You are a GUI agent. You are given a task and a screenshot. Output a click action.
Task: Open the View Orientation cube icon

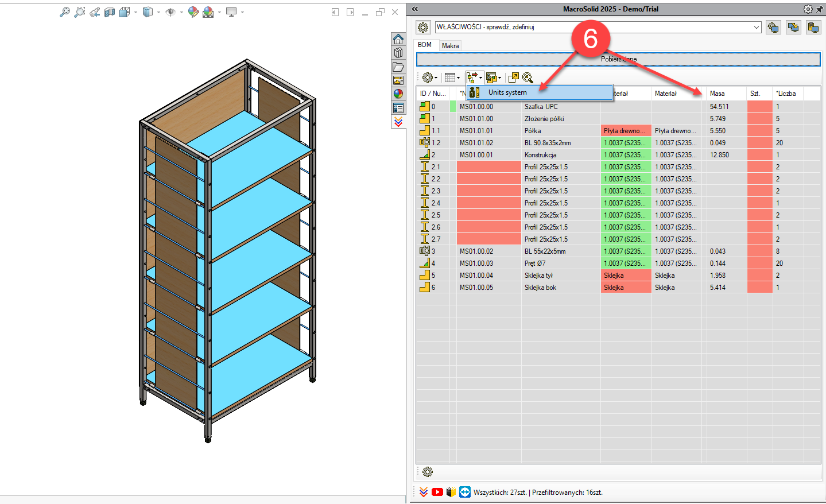(x=125, y=12)
